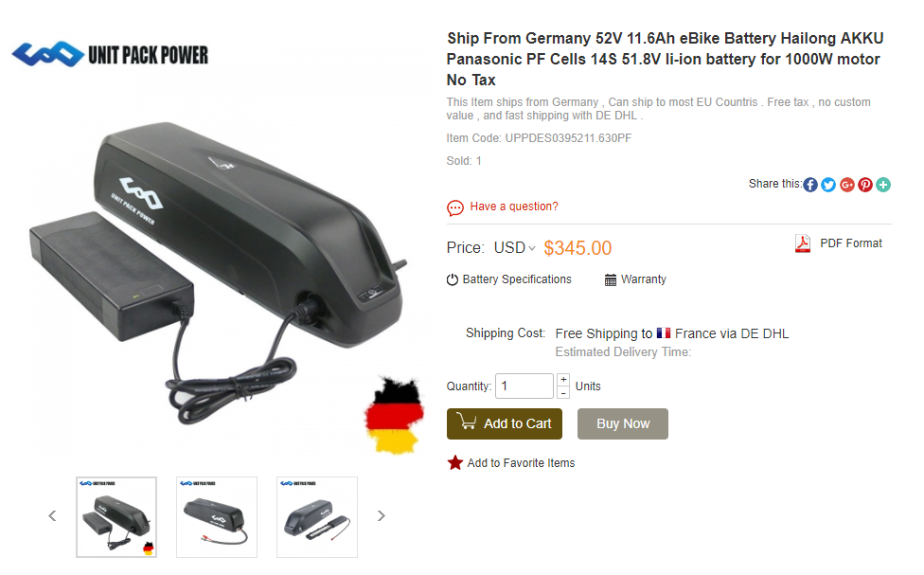Viewport: 924px width, 575px height.
Task: Click the chat bubble question icon
Action: point(455,207)
